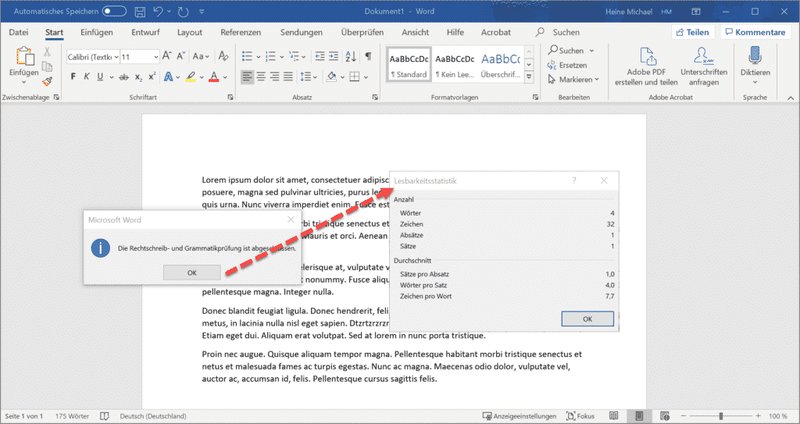Toggle italic K formatting

coord(86,77)
